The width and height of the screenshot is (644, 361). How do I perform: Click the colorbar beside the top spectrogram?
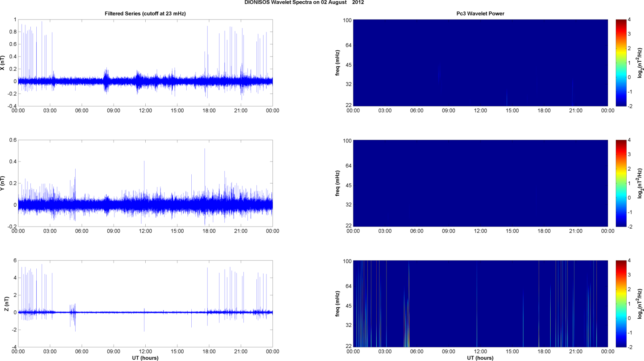coord(621,63)
